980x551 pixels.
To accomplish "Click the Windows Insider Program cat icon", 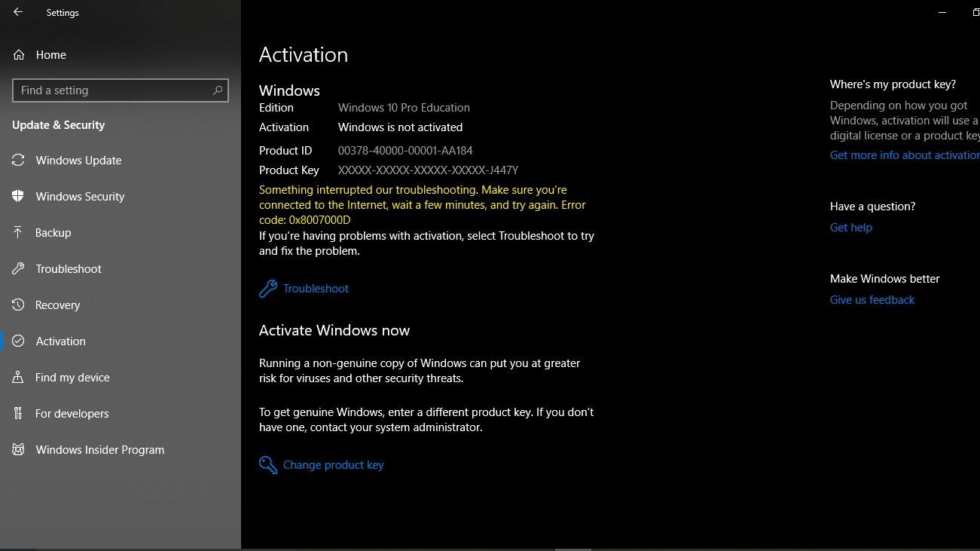I will click(19, 450).
